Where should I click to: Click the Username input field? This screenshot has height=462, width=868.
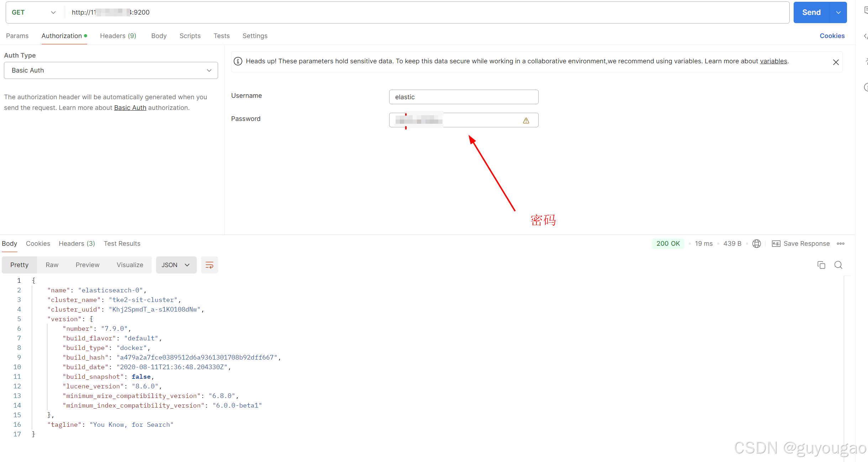click(463, 97)
